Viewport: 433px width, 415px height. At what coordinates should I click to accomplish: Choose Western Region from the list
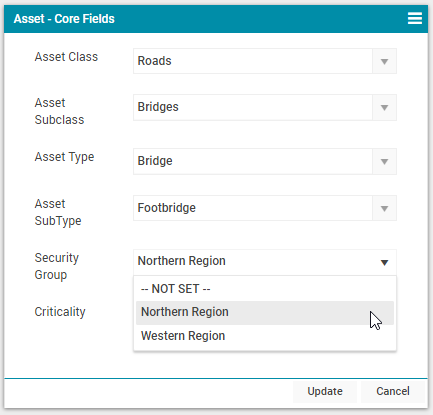(x=265, y=336)
